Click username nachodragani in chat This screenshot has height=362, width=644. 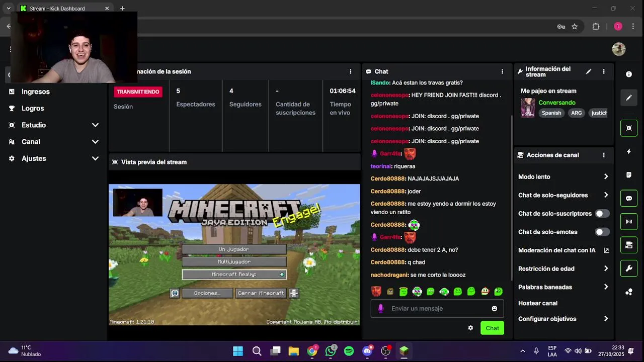tap(389, 275)
